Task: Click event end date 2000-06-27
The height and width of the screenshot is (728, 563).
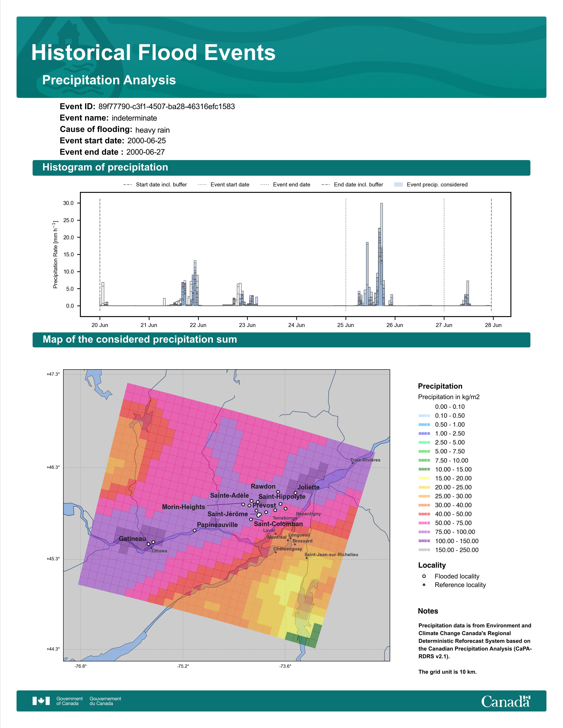Action: pos(145,152)
